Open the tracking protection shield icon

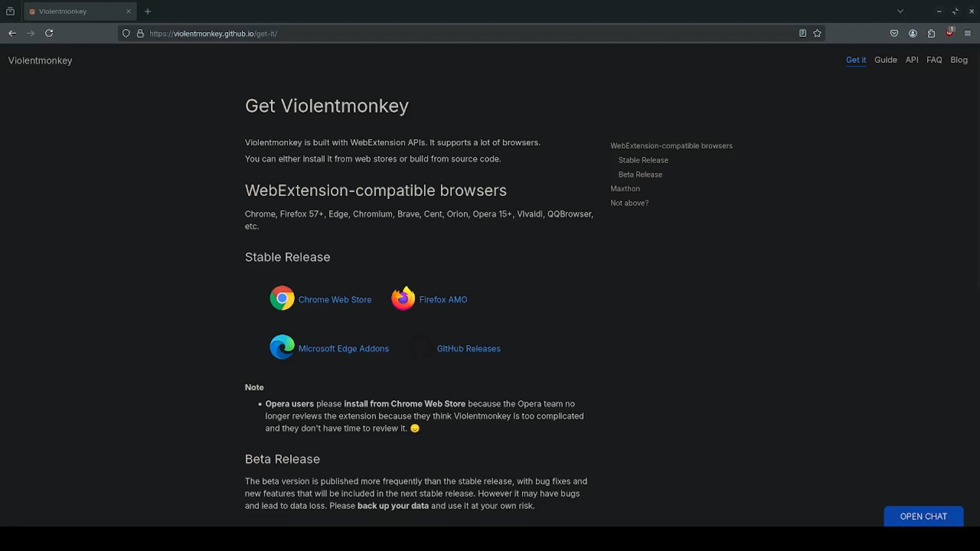[x=126, y=33]
